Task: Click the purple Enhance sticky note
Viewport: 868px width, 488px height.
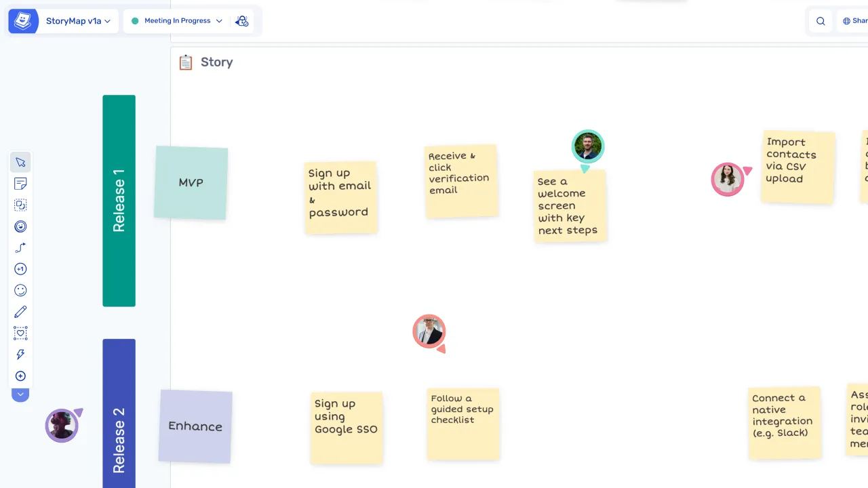Action: click(x=195, y=426)
